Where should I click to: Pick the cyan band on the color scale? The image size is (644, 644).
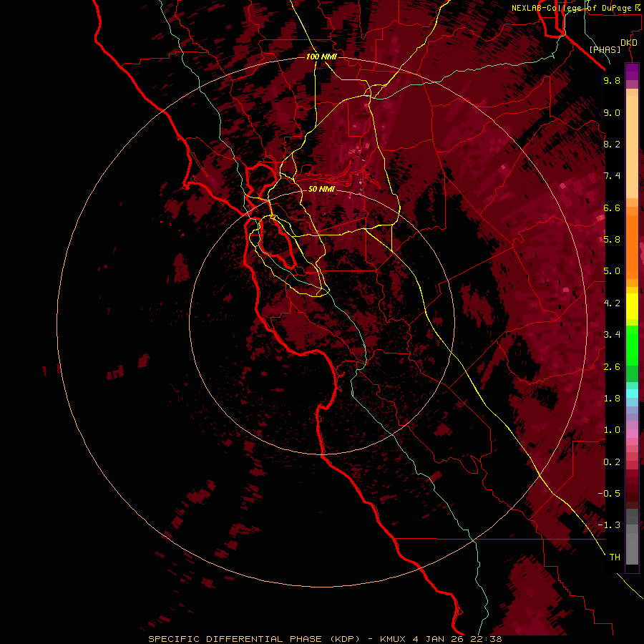pos(632,393)
